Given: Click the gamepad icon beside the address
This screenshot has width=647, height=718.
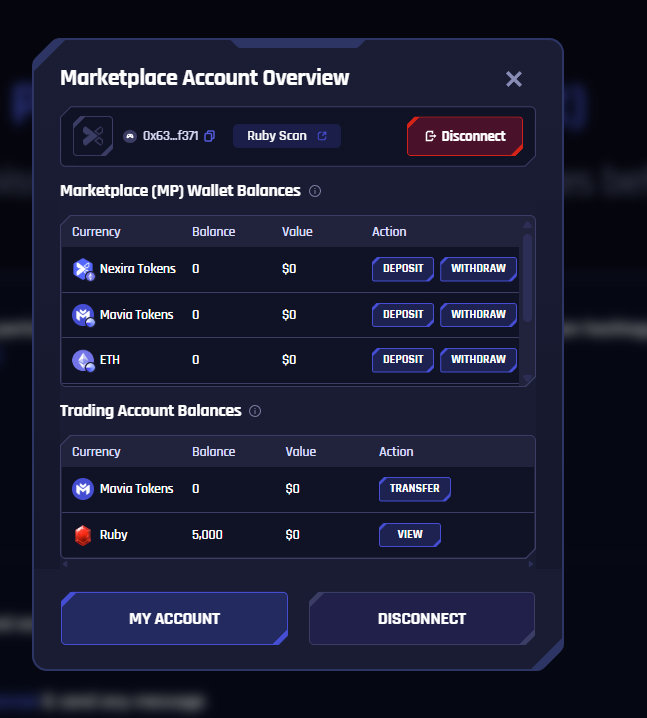Looking at the screenshot, I should click(x=130, y=136).
